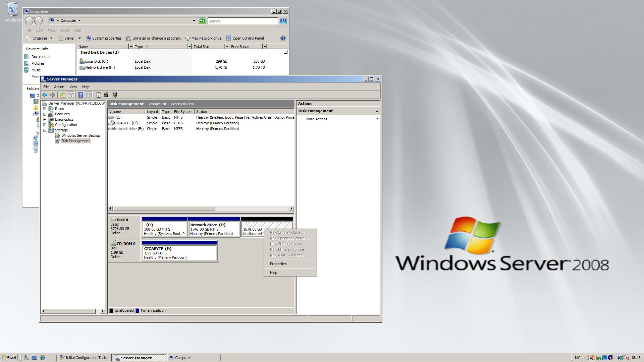644x362 pixels.
Task: Click Safely Remove Hardware tray icon
Action: click(599, 358)
